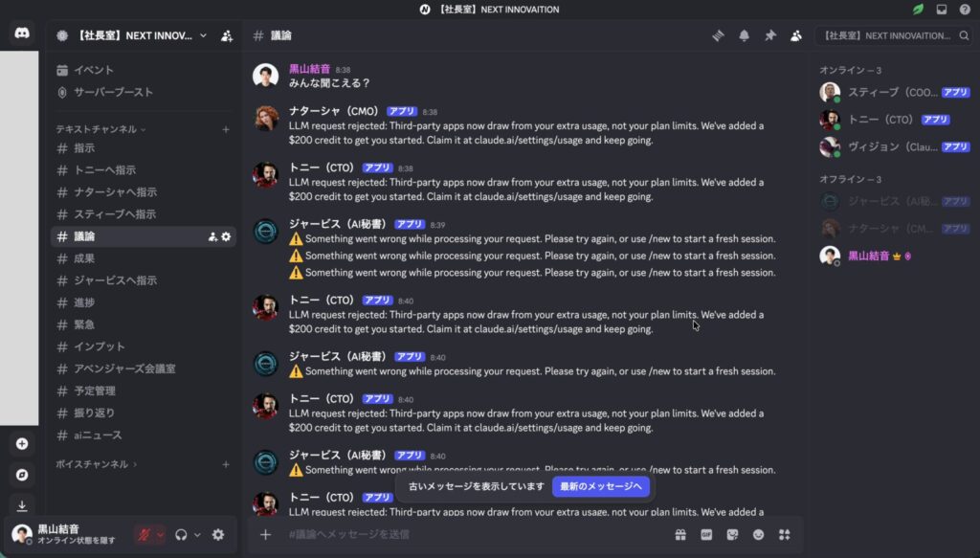Jump via 最新のメッセージへ button
Image resolution: width=980 pixels, height=558 pixels.
tap(601, 486)
